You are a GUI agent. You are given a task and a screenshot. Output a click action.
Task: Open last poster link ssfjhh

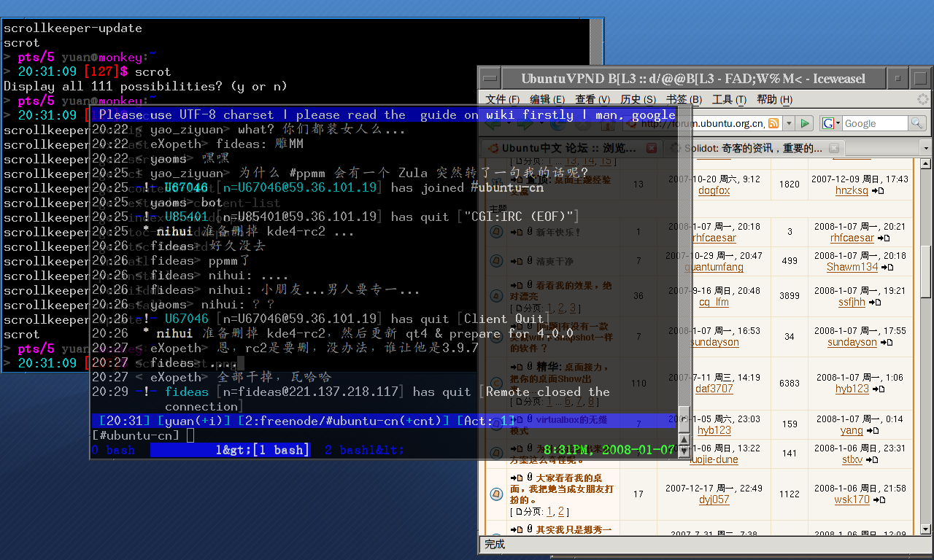[852, 302]
